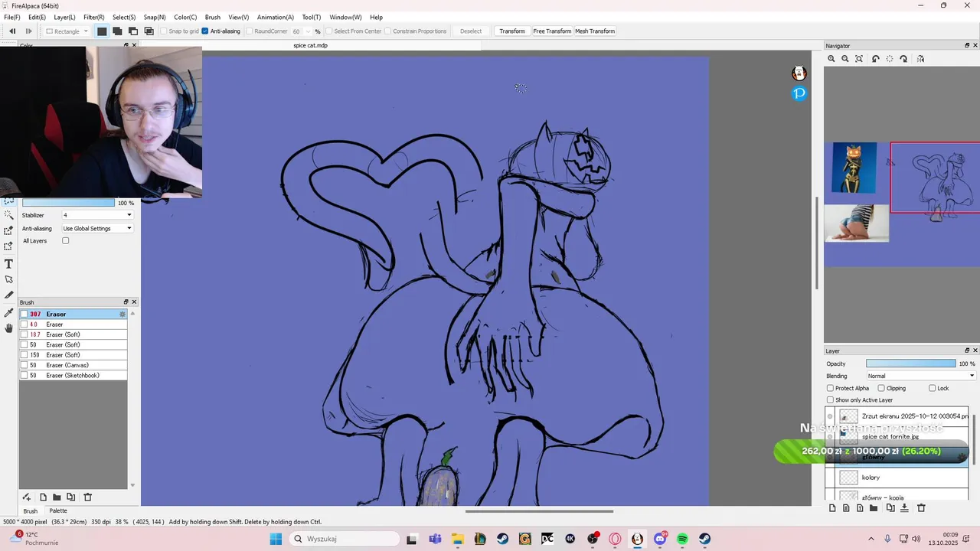
Task: Select the Eraser (Canvas) brush
Action: click(x=73, y=365)
